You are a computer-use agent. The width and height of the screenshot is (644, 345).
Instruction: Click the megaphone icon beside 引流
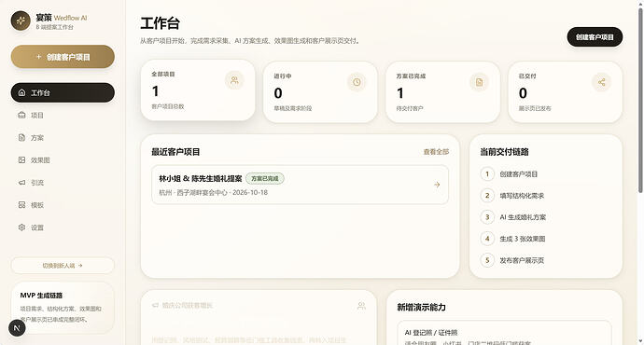click(x=21, y=183)
